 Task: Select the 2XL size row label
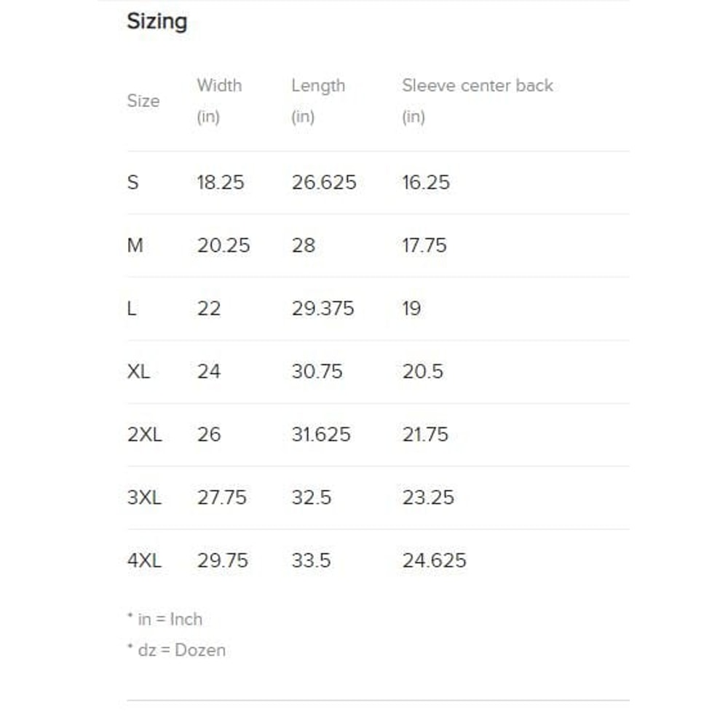click(x=144, y=435)
